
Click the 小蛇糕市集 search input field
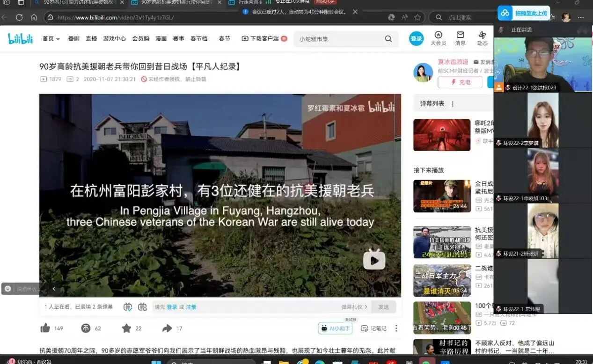[339, 39]
